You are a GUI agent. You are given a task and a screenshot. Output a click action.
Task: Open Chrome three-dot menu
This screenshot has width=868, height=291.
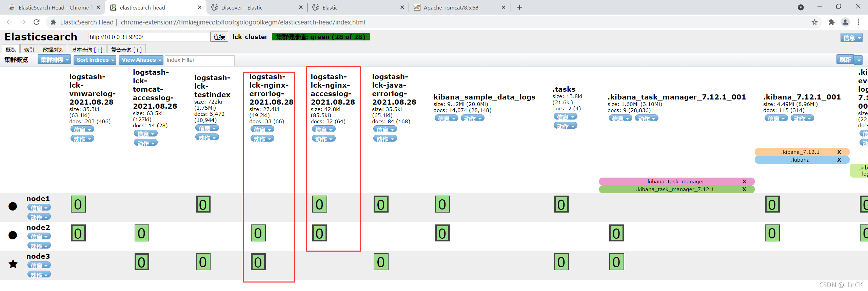click(859, 22)
